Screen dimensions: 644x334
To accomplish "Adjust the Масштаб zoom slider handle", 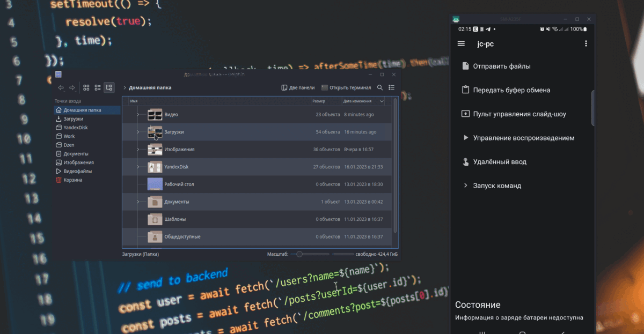I will [x=299, y=254].
